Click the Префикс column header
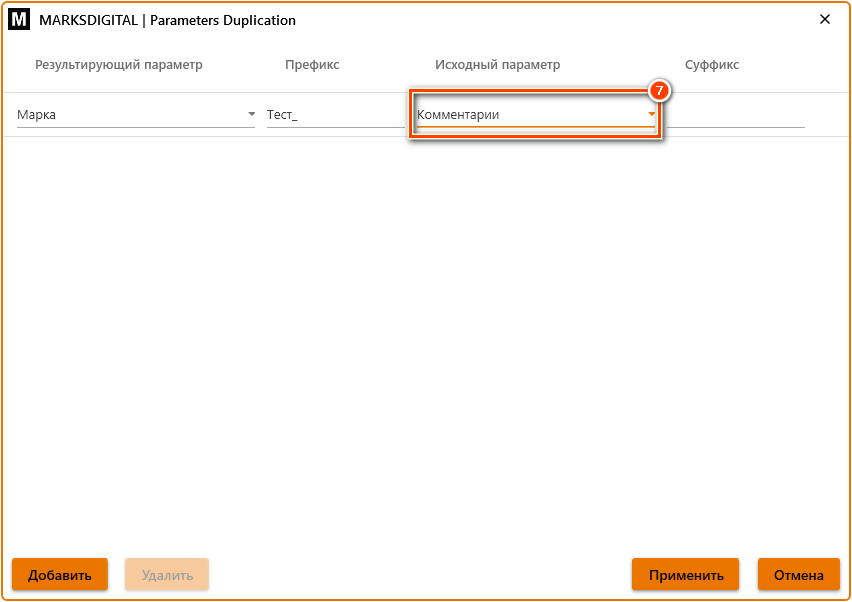The image size is (852, 602). coord(312,65)
